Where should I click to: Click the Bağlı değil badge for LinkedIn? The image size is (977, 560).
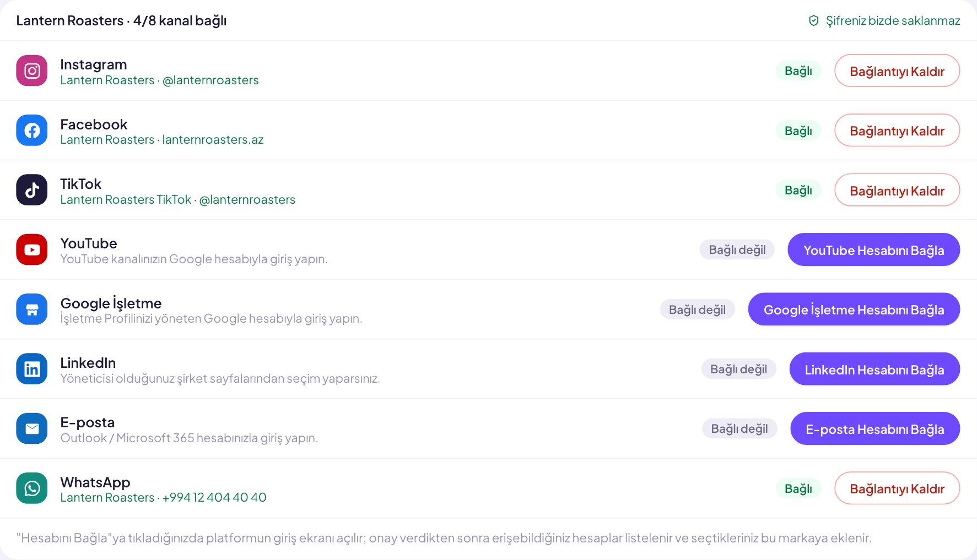coord(739,369)
